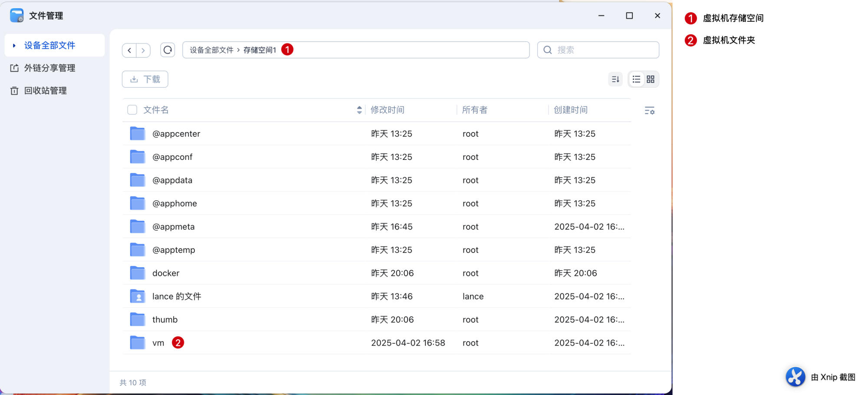The image size is (868, 395).
Task: Click the docker folder icon
Action: coord(138,273)
